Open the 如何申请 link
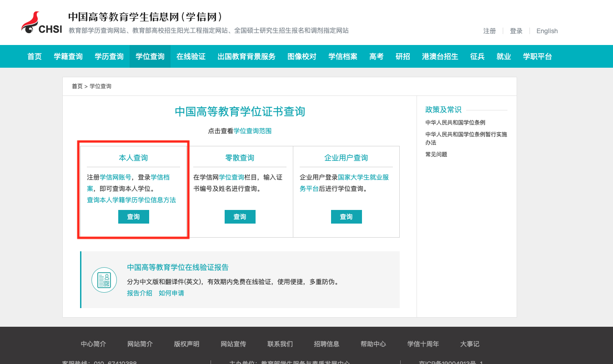Image resolution: width=613 pixels, height=364 pixels. pos(171,293)
